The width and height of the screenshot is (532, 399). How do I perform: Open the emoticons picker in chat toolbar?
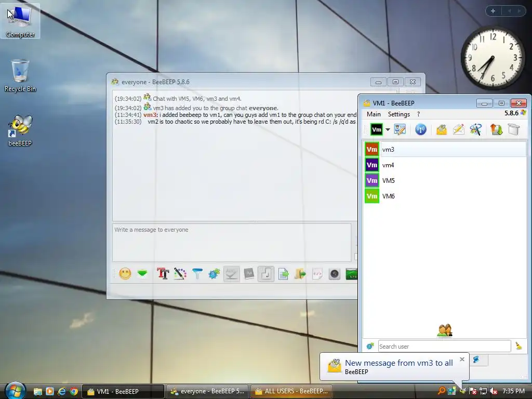click(125, 273)
